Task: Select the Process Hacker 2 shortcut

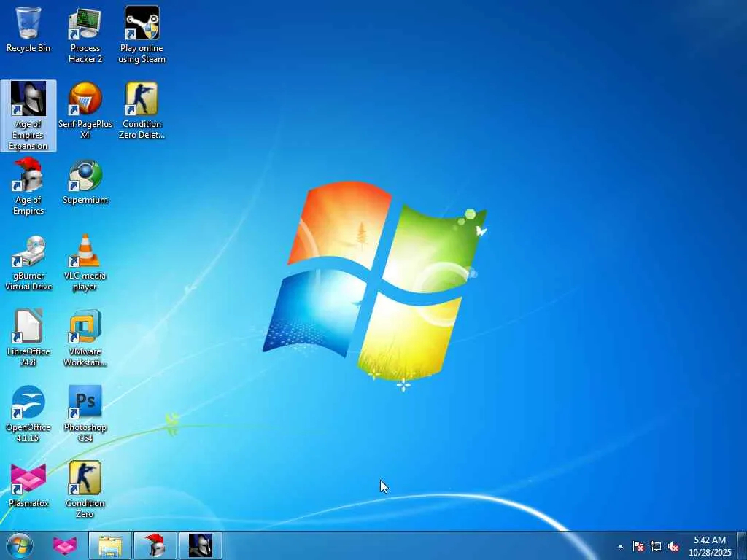Action: point(85,35)
